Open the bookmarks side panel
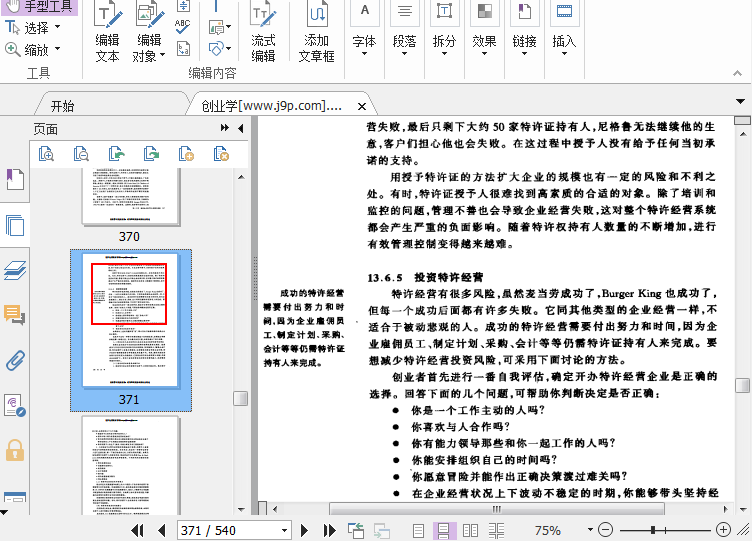The width and height of the screenshot is (752, 541). click(15, 179)
